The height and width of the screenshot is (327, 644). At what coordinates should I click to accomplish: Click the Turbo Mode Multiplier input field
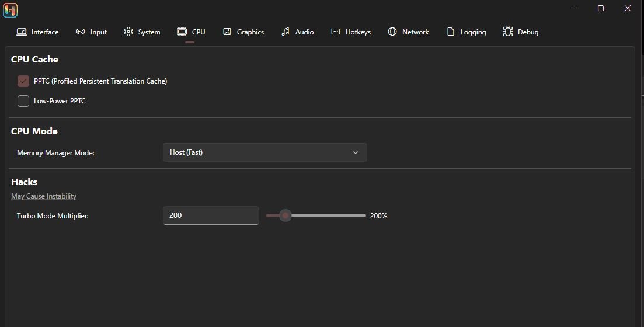click(211, 215)
